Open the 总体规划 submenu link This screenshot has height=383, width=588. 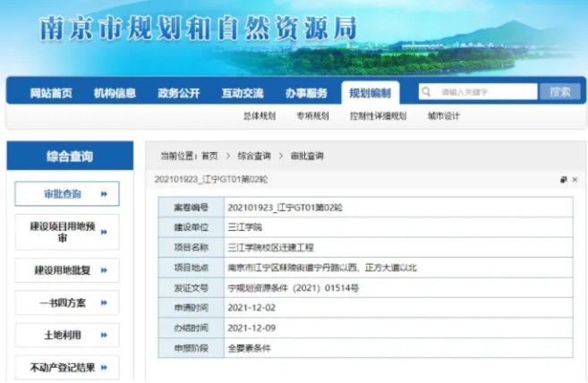(259, 116)
